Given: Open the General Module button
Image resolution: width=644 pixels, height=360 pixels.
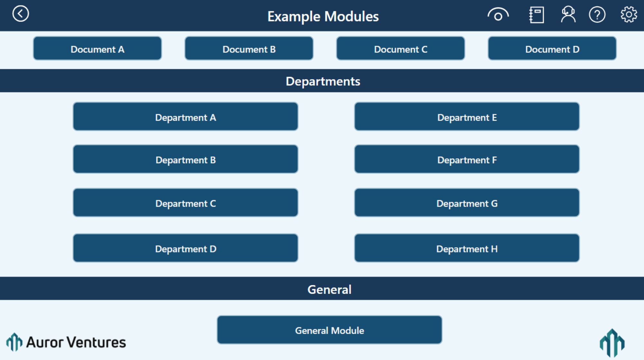Looking at the screenshot, I should pyautogui.click(x=329, y=330).
